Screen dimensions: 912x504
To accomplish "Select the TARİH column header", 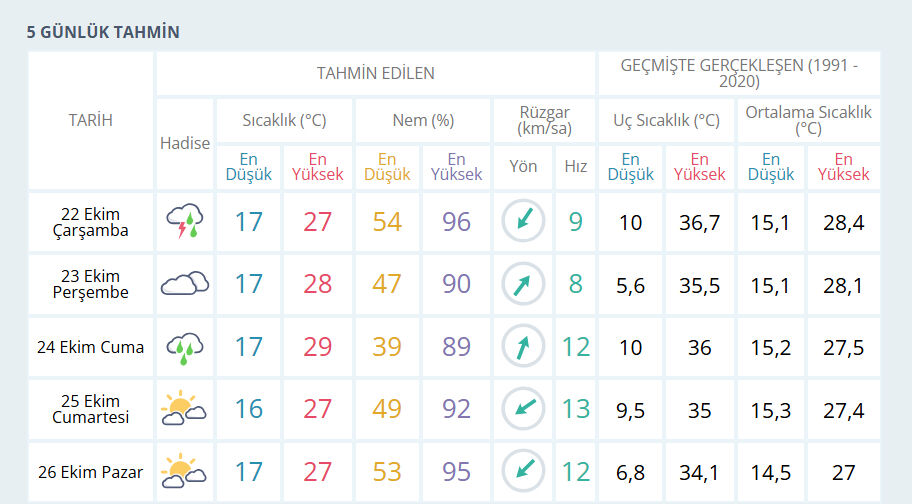I will [x=90, y=120].
